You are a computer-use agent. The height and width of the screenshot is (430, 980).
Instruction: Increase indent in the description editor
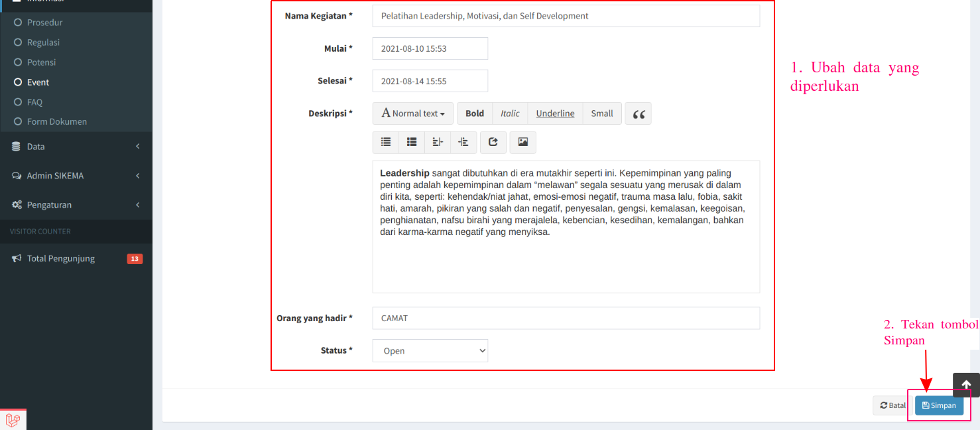click(437, 142)
